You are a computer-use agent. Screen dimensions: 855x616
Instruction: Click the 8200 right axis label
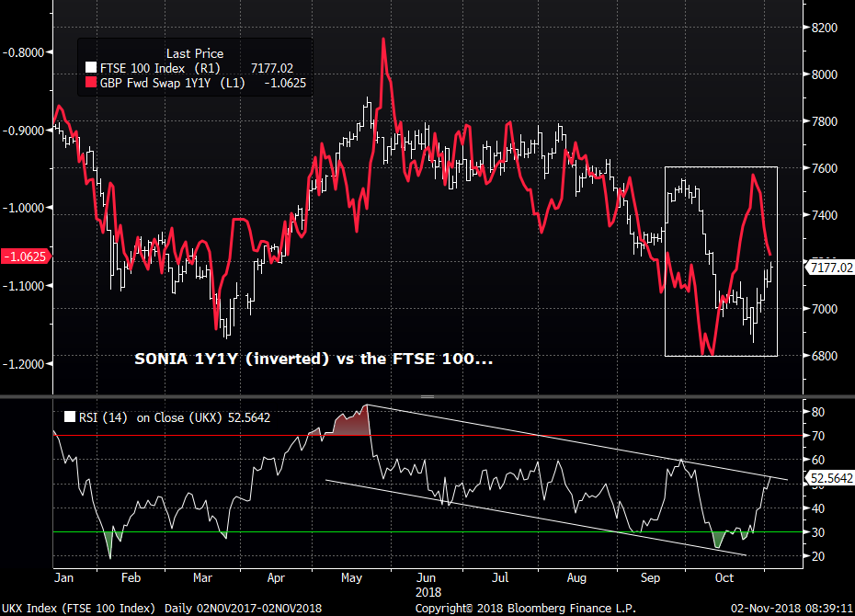tap(825, 28)
